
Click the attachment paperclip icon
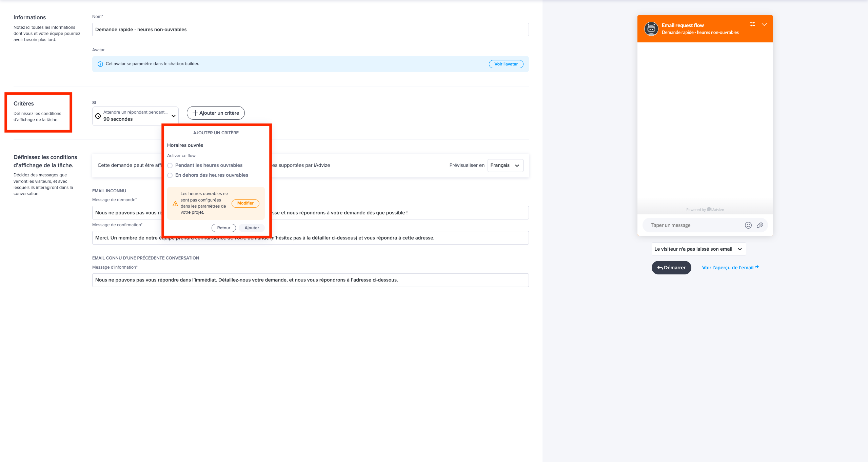click(x=760, y=225)
